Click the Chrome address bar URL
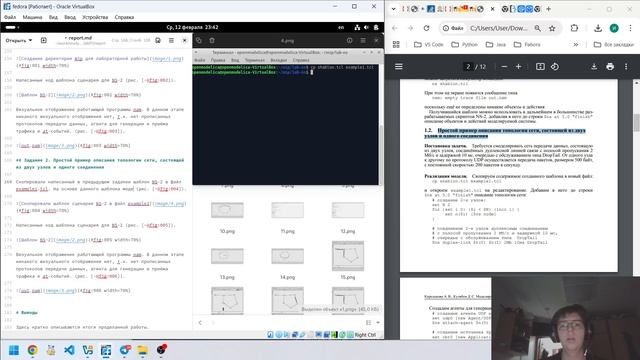This screenshot has width=640, height=360. 499,28
